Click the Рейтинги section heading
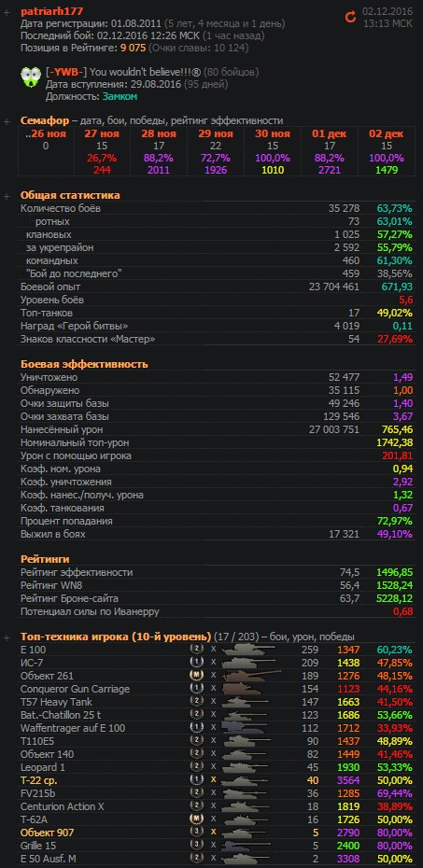This screenshot has height=868, width=423. [45, 559]
